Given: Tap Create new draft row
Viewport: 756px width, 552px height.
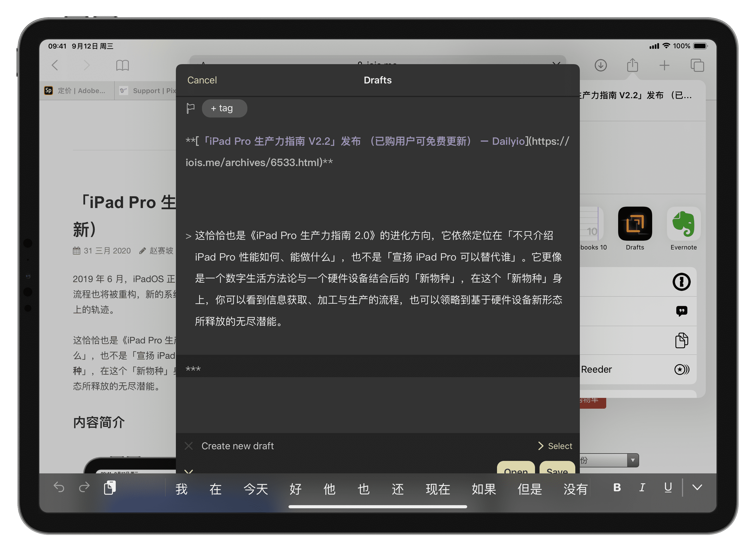Looking at the screenshot, I should point(238,446).
